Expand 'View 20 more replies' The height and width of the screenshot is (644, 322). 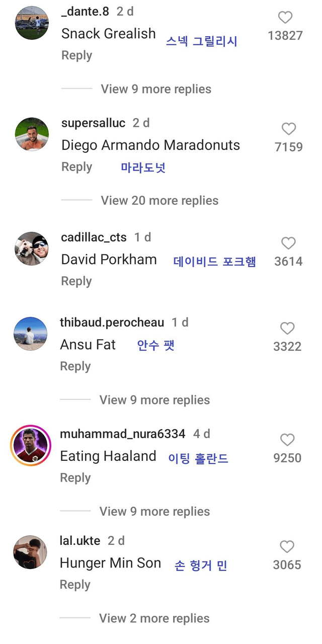tap(159, 201)
